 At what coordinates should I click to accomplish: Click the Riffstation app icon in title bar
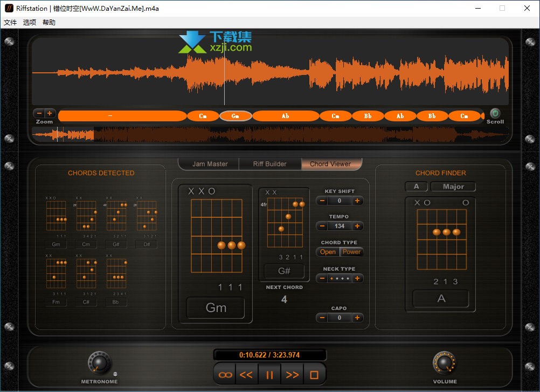click(x=9, y=8)
